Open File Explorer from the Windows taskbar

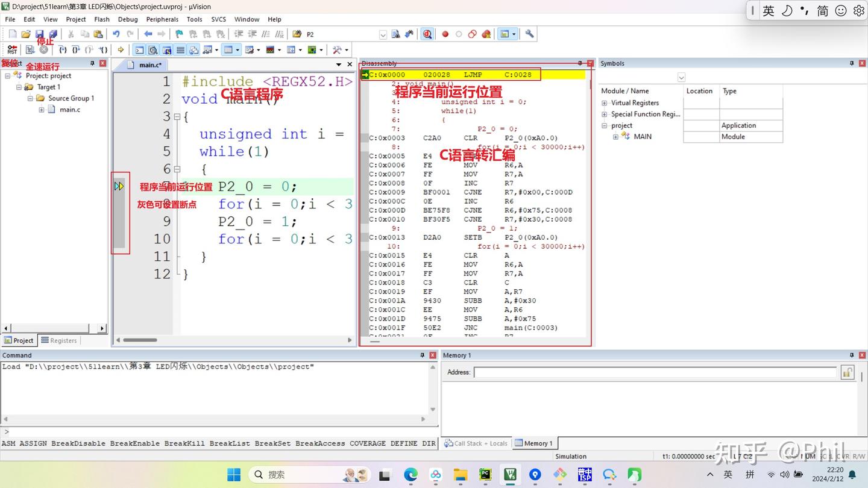coord(461,475)
